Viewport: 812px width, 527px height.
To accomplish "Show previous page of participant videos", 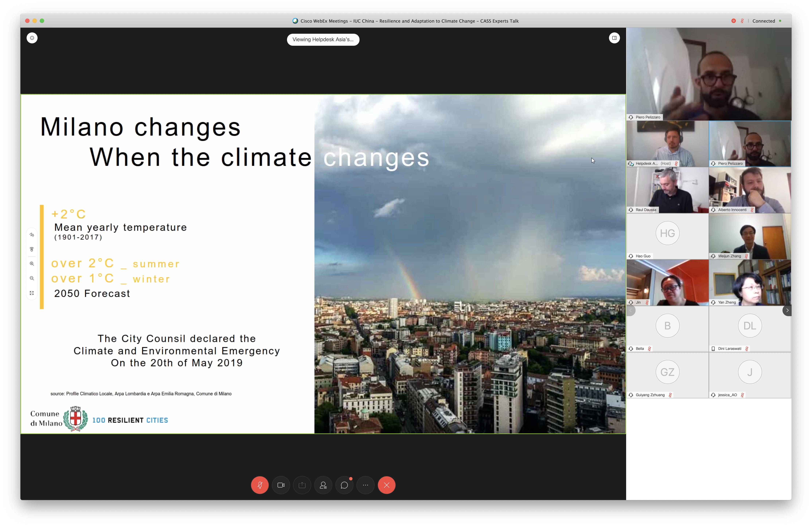I will click(x=631, y=310).
